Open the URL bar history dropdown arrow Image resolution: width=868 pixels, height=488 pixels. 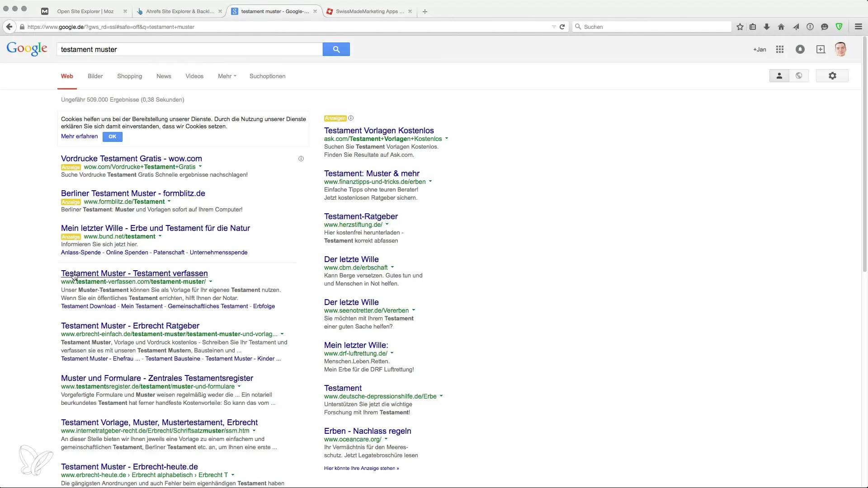click(554, 27)
